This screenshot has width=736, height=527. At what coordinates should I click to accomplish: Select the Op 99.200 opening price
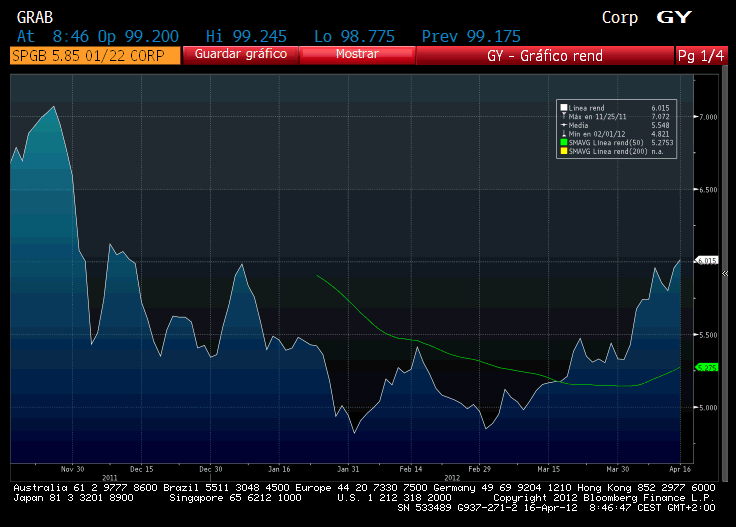click(x=138, y=36)
